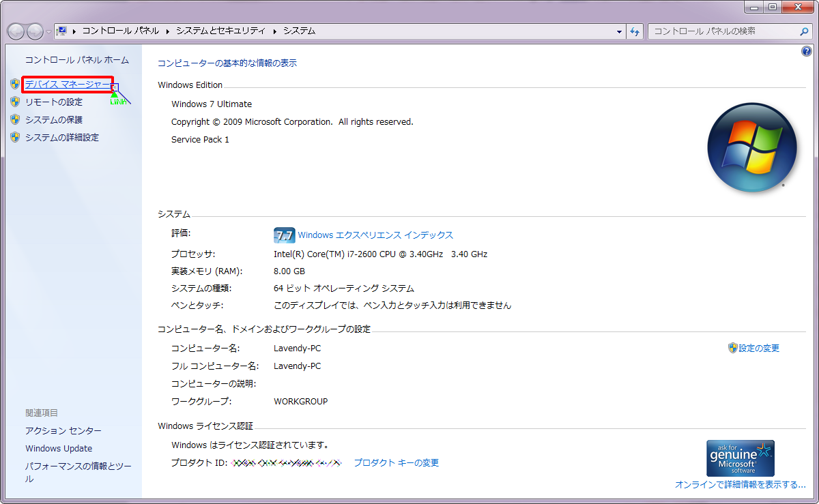Open オンラインで詳細情報を表示する link

741,484
